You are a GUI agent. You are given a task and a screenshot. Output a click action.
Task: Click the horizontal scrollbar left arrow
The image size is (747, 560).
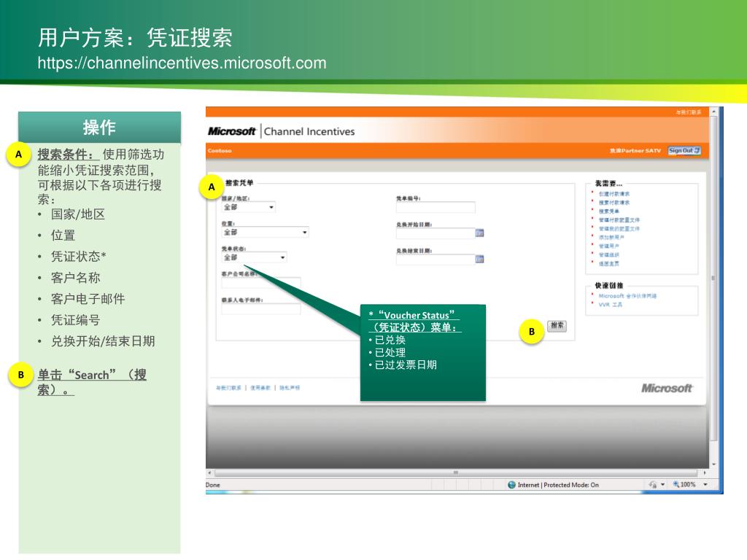pyautogui.click(x=209, y=472)
